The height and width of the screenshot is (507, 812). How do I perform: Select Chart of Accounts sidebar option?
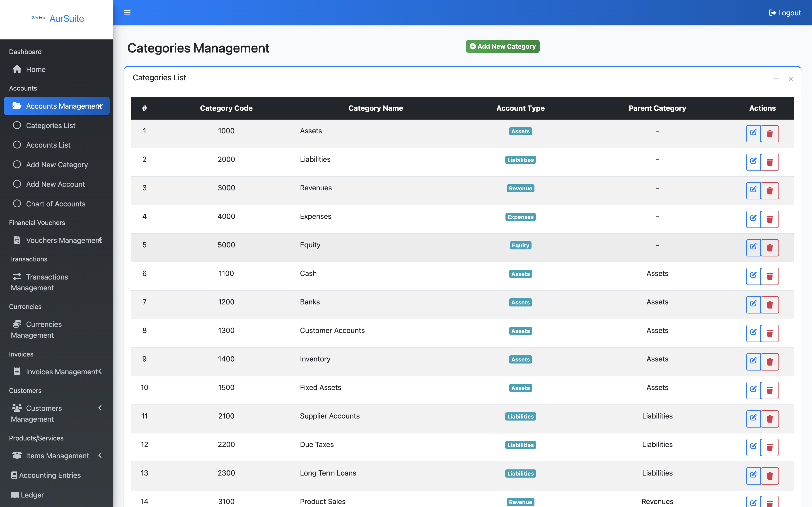point(56,204)
